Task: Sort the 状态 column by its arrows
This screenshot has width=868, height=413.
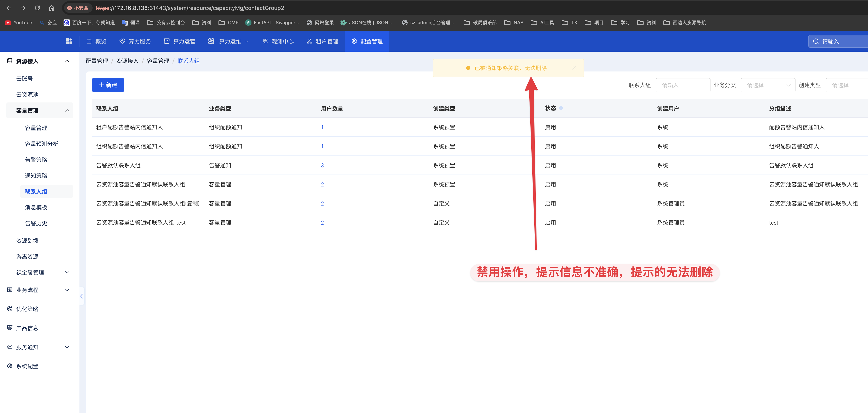Action: coord(561,108)
